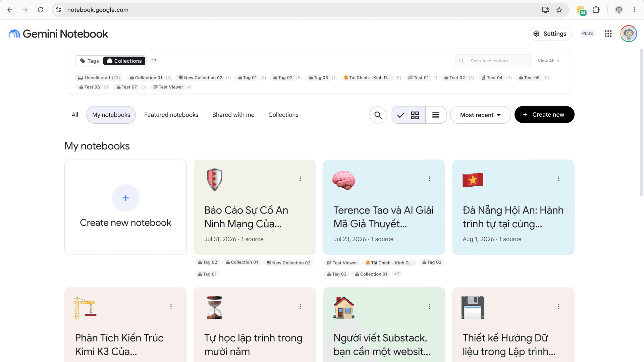Select the Featured notebooks tab
Viewport: 644px width, 362px height.
click(171, 115)
